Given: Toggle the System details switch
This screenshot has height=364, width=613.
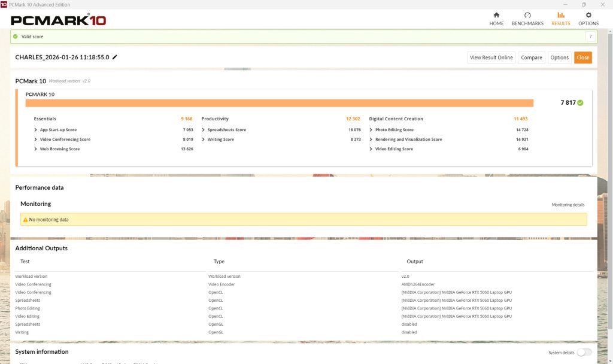Looking at the screenshot, I should pyautogui.click(x=584, y=352).
